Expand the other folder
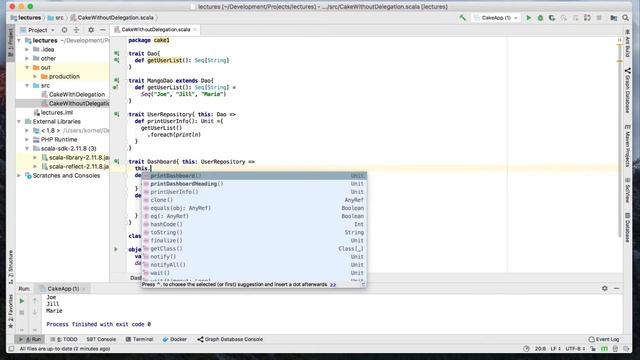This screenshot has height=360, width=640. click(x=27, y=58)
